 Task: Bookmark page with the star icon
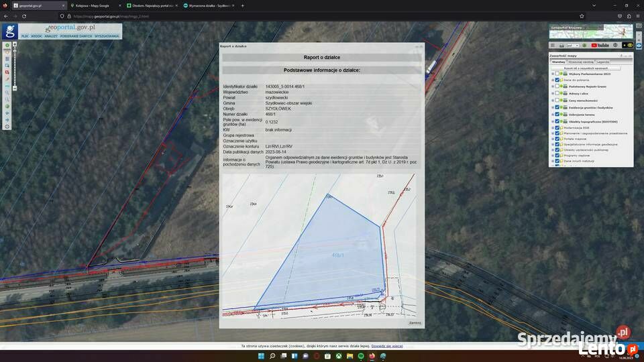point(582,16)
